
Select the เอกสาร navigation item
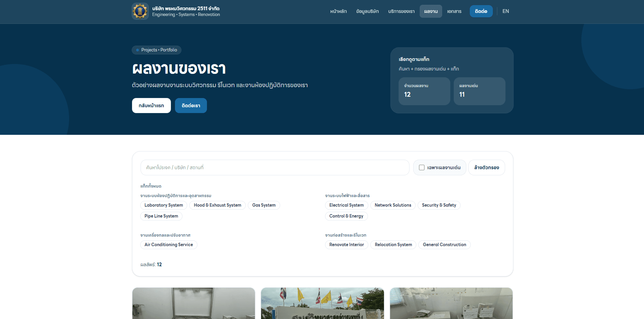[x=454, y=11]
